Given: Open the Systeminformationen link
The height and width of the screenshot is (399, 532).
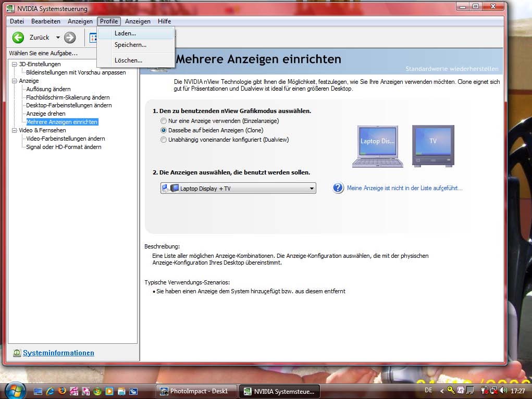Looking at the screenshot, I should tap(58, 353).
